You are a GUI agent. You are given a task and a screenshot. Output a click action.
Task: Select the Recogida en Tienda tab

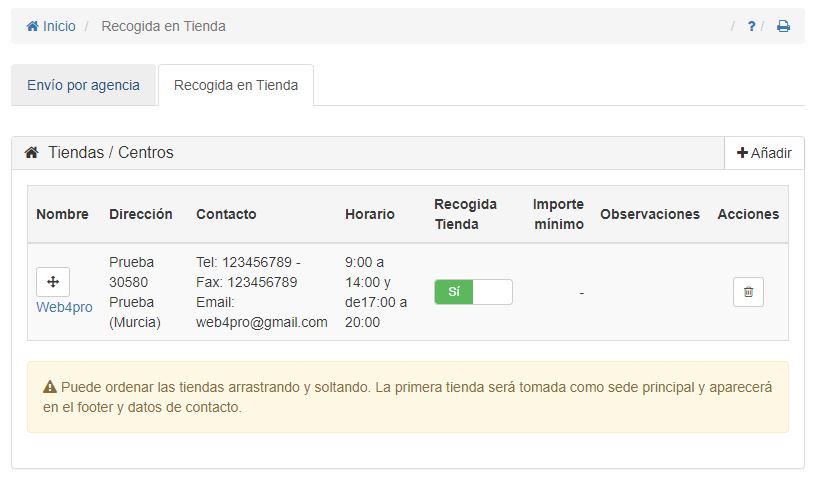pos(236,85)
